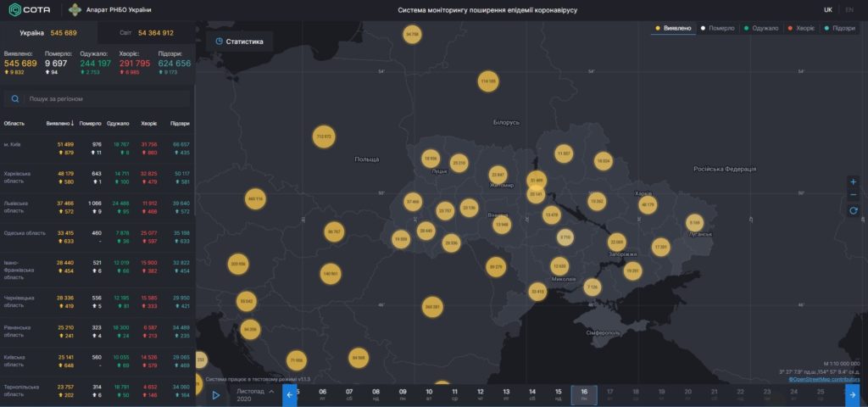The image size is (868, 407).
Task: Click the Kharkiv bubble showing 48 179
Action: [x=647, y=204]
